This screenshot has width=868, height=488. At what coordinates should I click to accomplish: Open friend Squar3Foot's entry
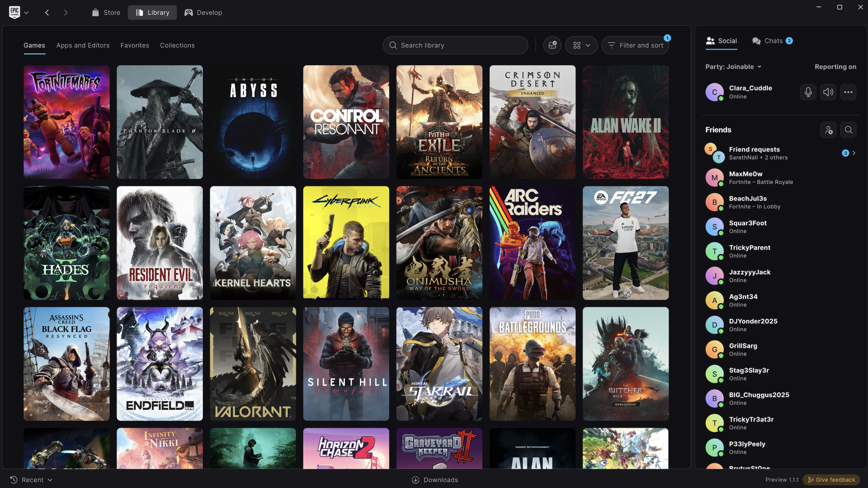coord(781,227)
